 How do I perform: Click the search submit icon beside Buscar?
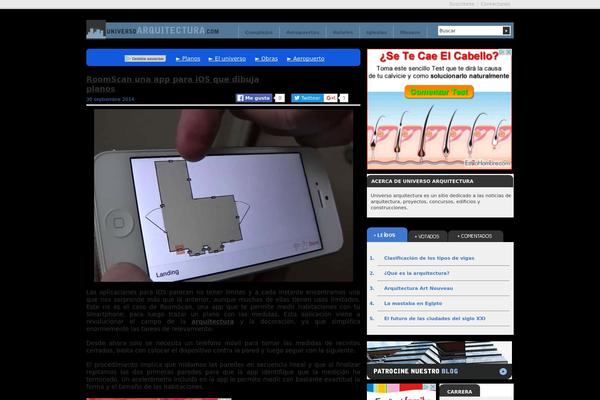(x=506, y=31)
